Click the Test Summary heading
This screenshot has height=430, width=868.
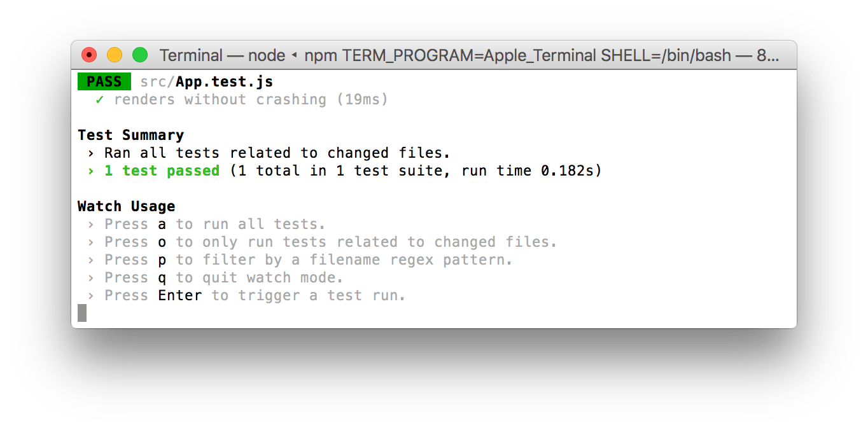point(130,135)
